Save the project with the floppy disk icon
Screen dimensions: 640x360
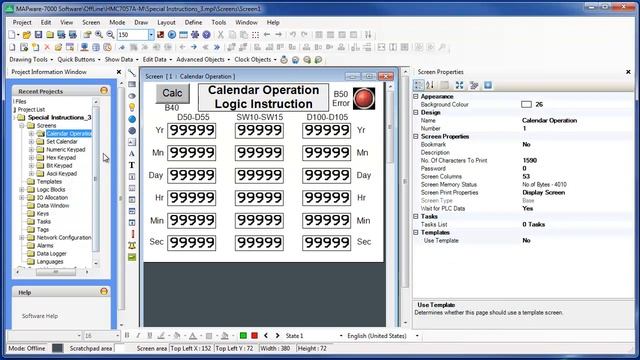38,35
